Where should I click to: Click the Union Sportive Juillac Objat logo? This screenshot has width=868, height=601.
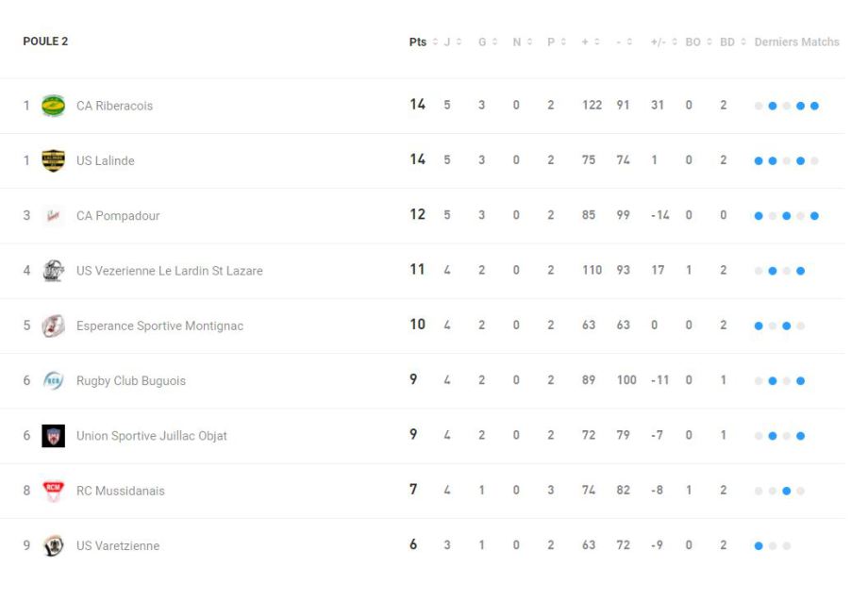[x=53, y=436]
